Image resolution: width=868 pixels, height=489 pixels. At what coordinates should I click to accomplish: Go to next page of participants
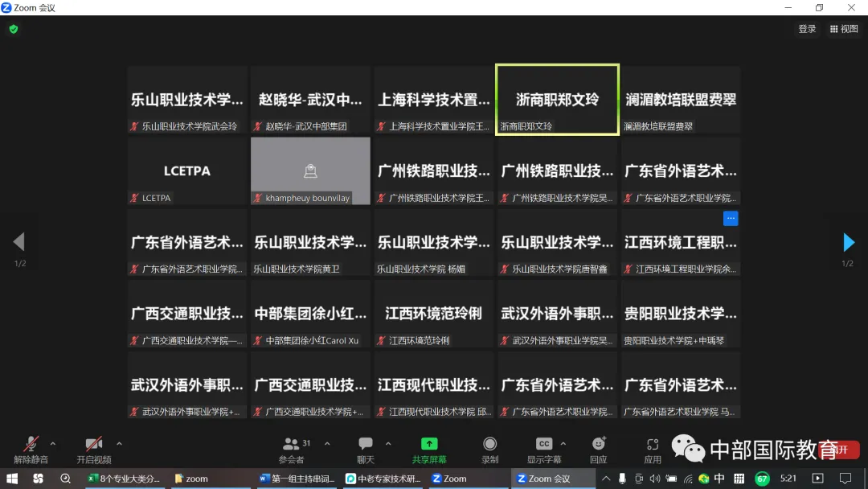[849, 241]
